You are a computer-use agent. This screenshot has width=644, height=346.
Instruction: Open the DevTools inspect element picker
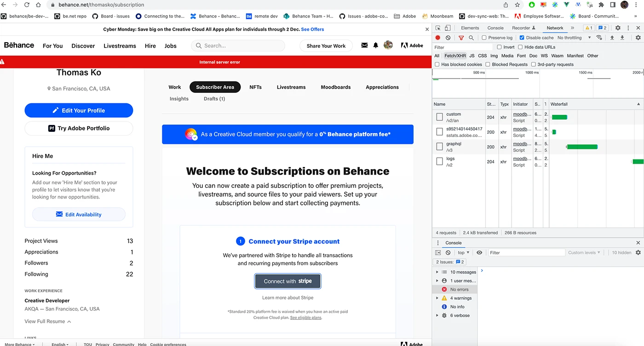pos(438,28)
